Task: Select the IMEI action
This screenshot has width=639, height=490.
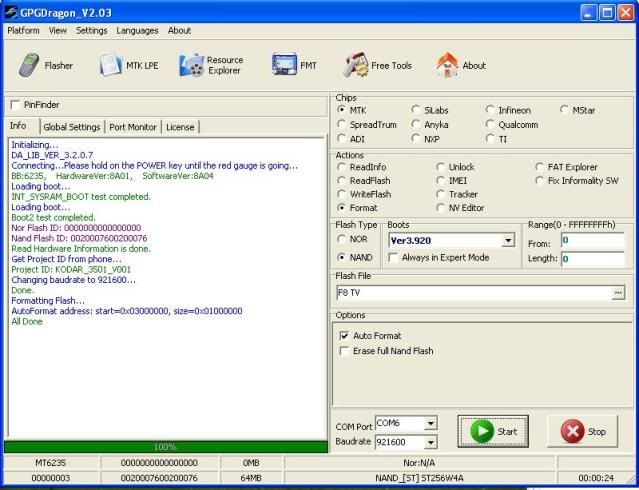Action: 440,180
